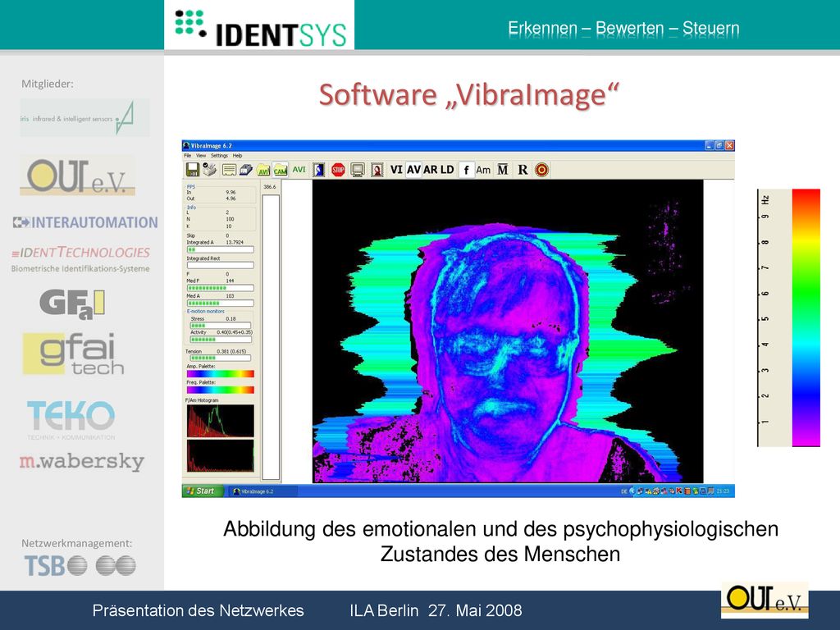Click the monitor screen icon in toolbar

point(358,170)
